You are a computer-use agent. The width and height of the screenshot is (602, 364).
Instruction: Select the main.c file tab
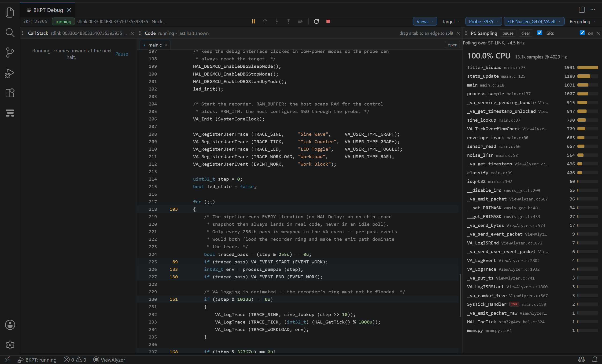(155, 45)
